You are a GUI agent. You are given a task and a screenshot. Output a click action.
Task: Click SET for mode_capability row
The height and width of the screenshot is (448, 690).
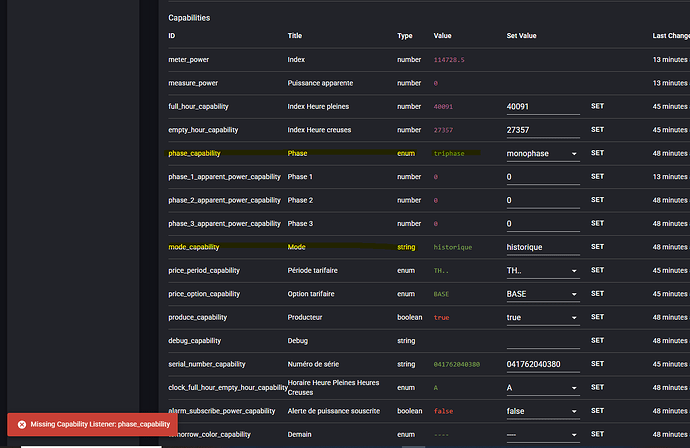pos(597,246)
